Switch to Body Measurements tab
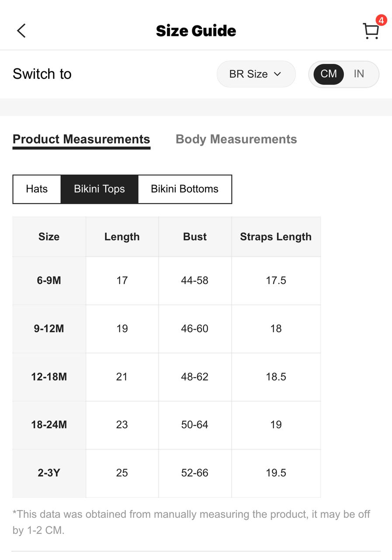Image resolution: width=392 pixels, height=560 pixels. [236, 139]
